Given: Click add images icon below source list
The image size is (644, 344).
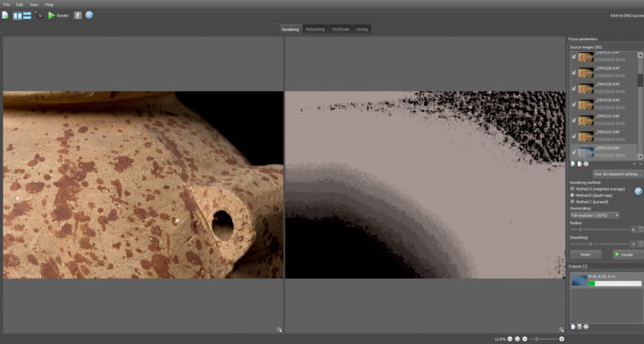Looking at the screenshot, I should point(574,163).
